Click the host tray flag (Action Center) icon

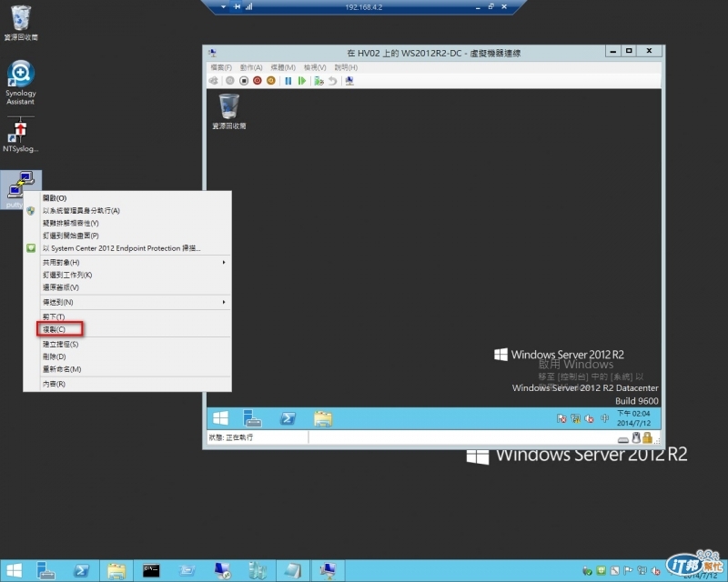(x=628, y=571)
